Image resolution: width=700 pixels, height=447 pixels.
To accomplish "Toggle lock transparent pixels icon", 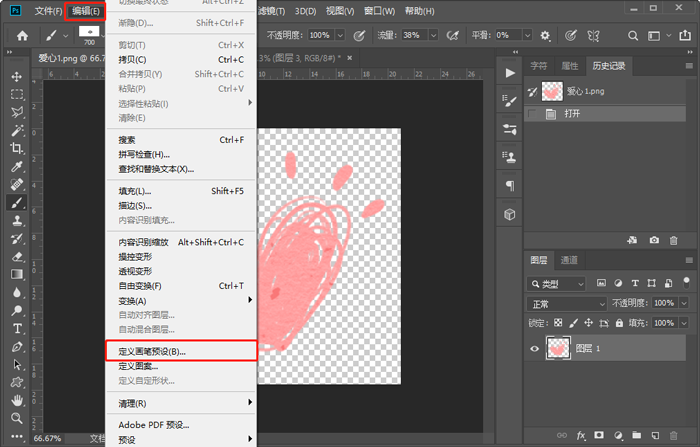I will point(558,323).
